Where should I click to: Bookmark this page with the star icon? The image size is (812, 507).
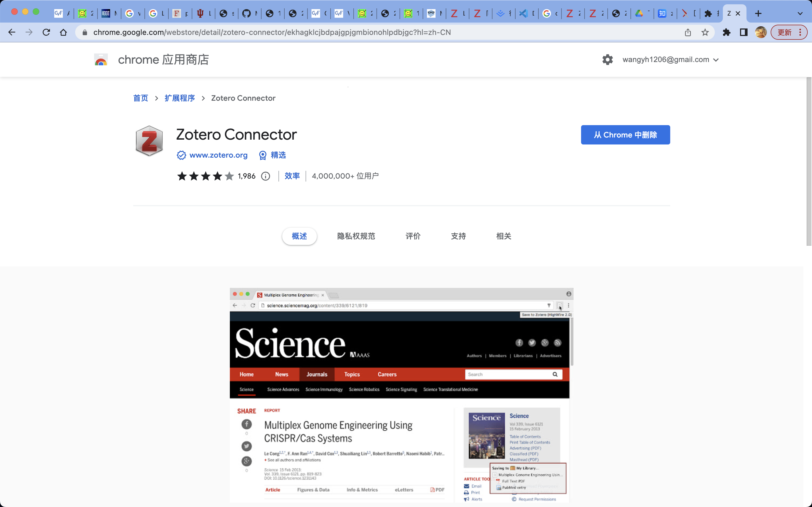705,32
